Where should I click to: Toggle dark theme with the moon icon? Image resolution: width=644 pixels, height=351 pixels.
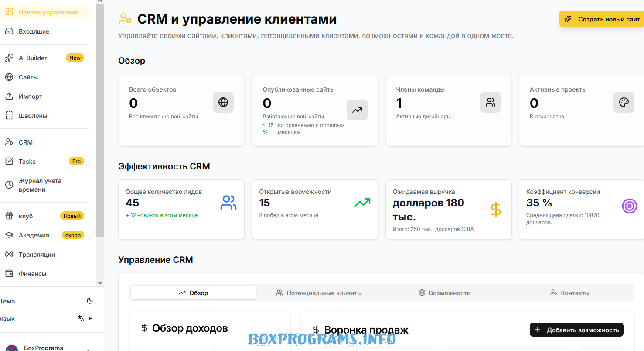[90, 301]
